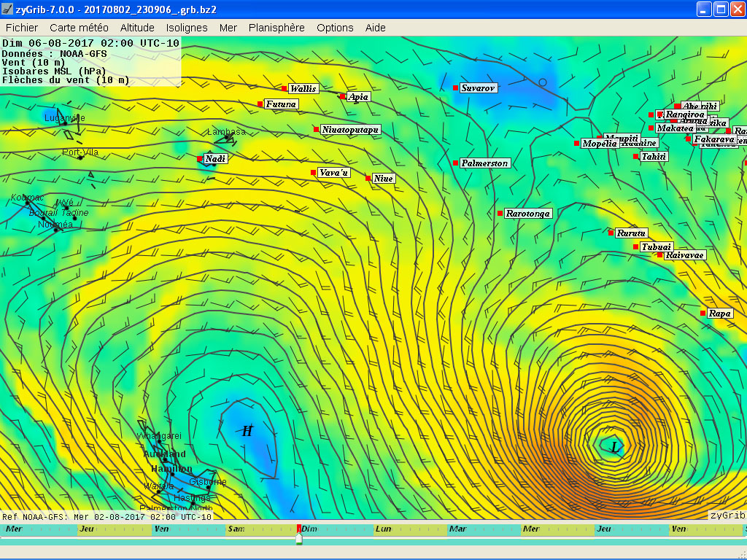Select the Makatea point label
This screenshot has width=747, height=560.
point(675,128)
